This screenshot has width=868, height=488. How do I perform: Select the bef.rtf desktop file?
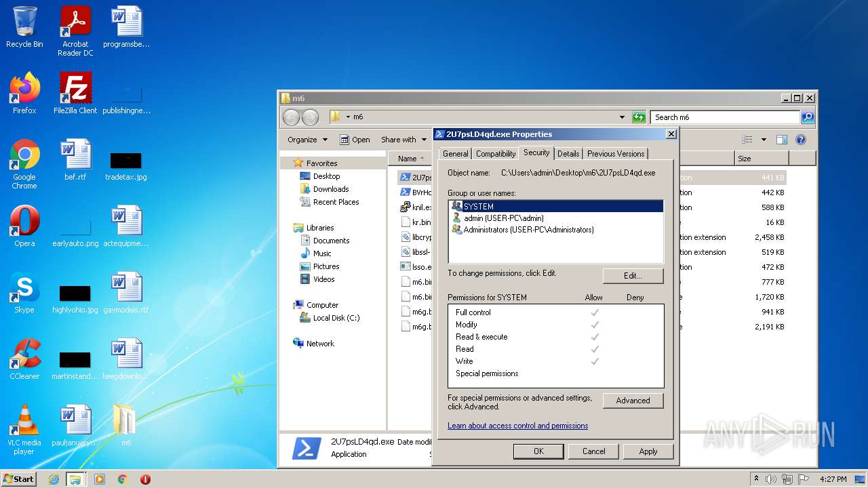point(75,159)
